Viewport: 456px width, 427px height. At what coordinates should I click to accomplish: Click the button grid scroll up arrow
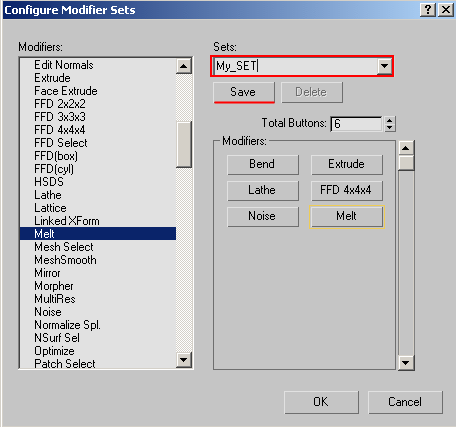coord(406,148)
